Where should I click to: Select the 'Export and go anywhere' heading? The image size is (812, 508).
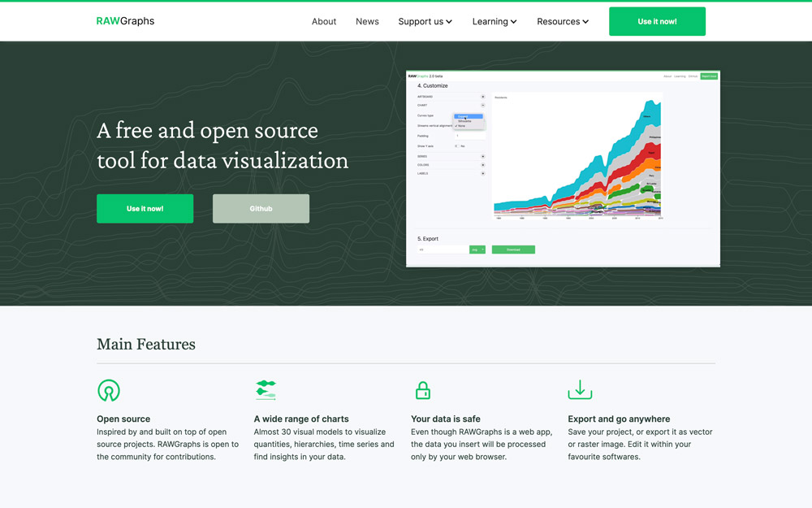(619, 419)
